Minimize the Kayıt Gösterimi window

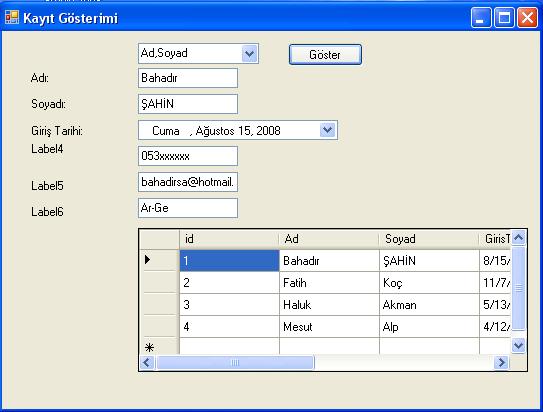481,17
